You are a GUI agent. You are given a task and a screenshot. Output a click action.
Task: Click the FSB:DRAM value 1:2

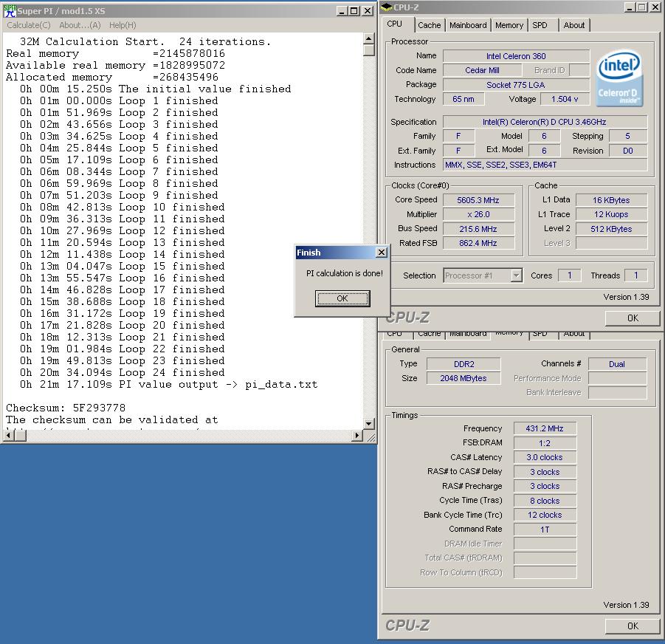point(545,443)
